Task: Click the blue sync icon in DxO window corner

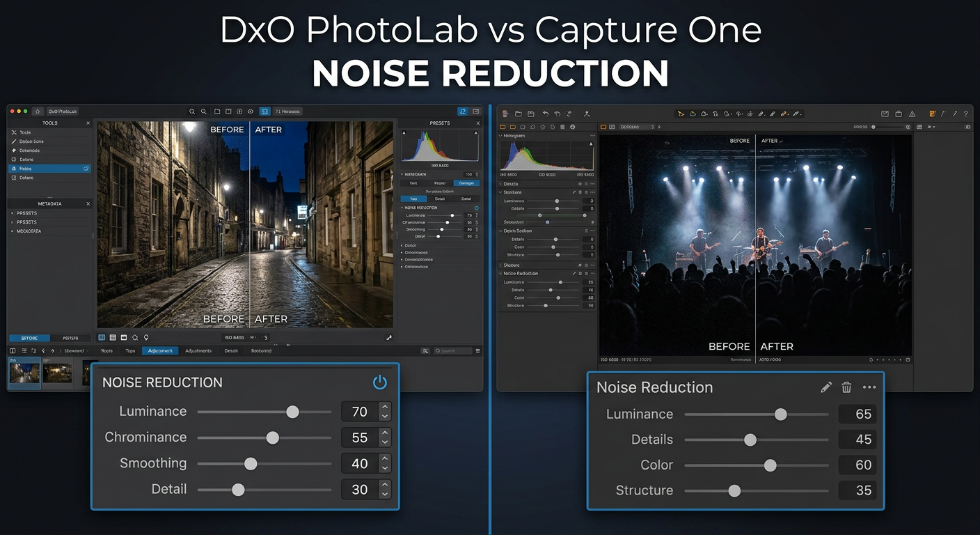Action: click(463, 111)
